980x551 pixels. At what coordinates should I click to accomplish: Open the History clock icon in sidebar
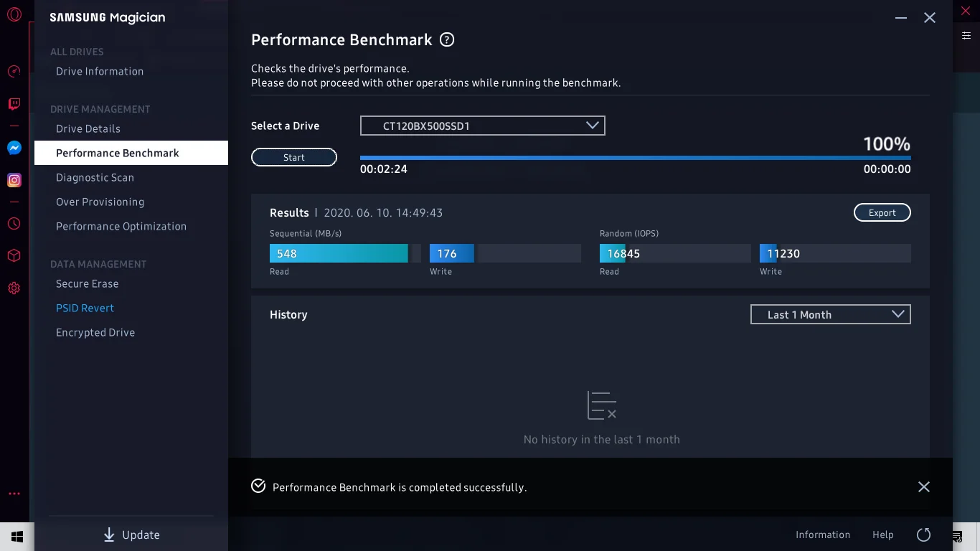pos(14,223)
